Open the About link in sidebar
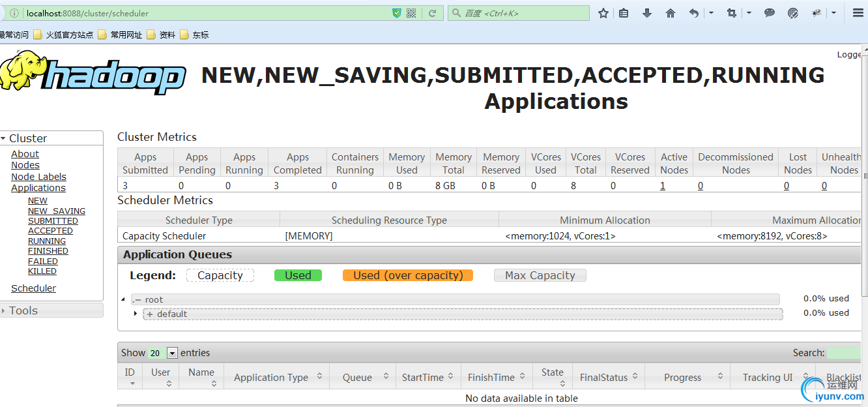Image resolution: width=868 pixels, height=407 pixels. point(25,154)
